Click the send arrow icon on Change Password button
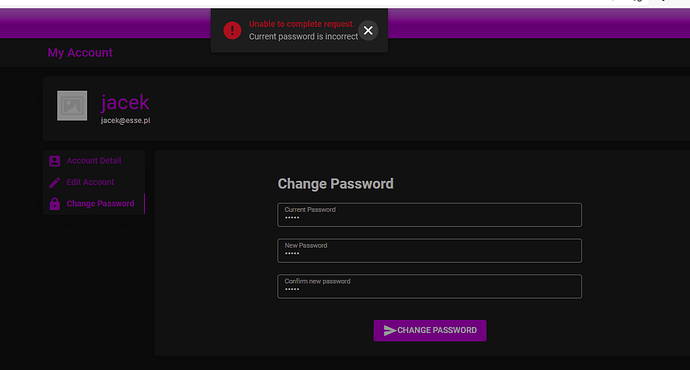The width and height of the screenshot is (690, 370). 390,330
